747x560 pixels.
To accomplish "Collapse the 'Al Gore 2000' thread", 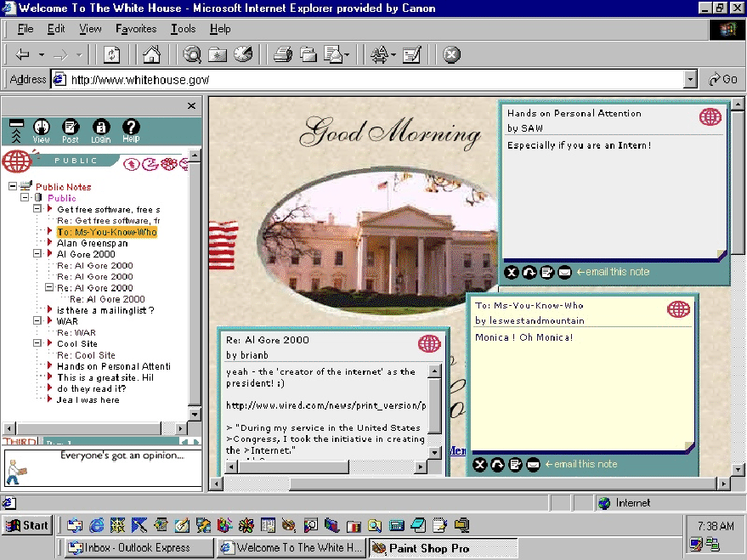I will click(x=37, y=254).
